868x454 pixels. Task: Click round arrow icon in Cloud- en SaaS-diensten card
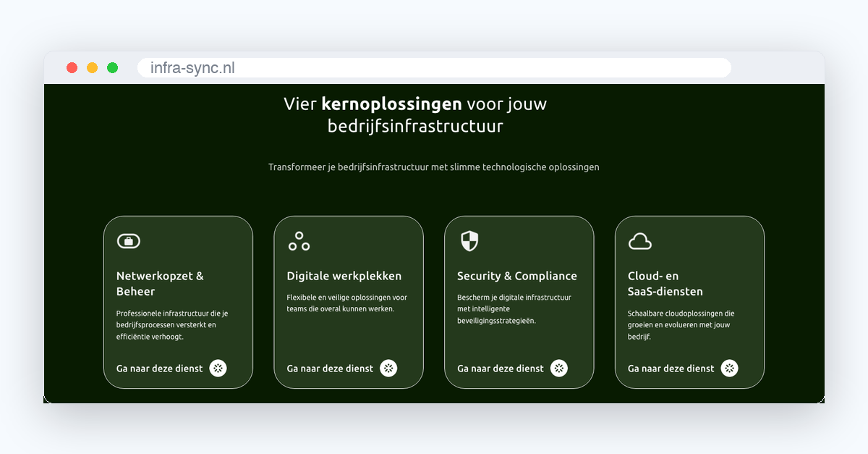point(730,368)
